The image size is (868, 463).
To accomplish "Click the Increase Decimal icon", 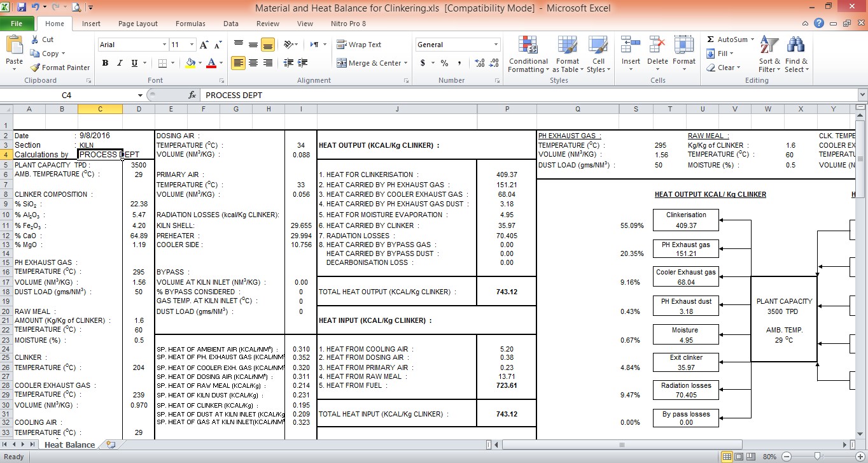I will [479, 63].
